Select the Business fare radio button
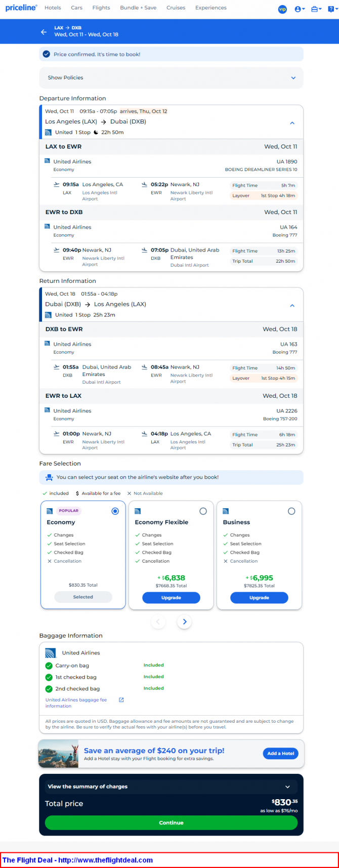The height and width of the screenshot is (868, 339). point(291,511)
